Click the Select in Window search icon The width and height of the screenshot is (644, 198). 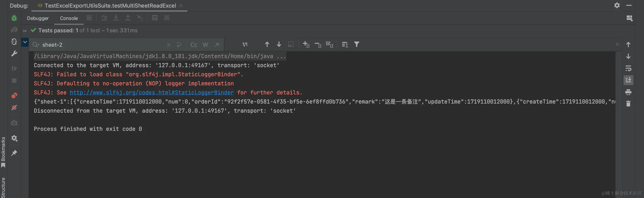pos(291,44)
